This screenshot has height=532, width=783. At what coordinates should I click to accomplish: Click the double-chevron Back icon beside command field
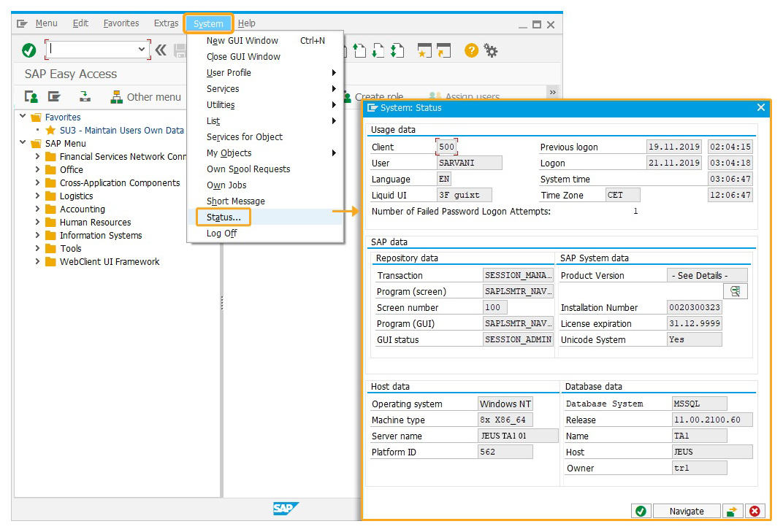point(161,50)
